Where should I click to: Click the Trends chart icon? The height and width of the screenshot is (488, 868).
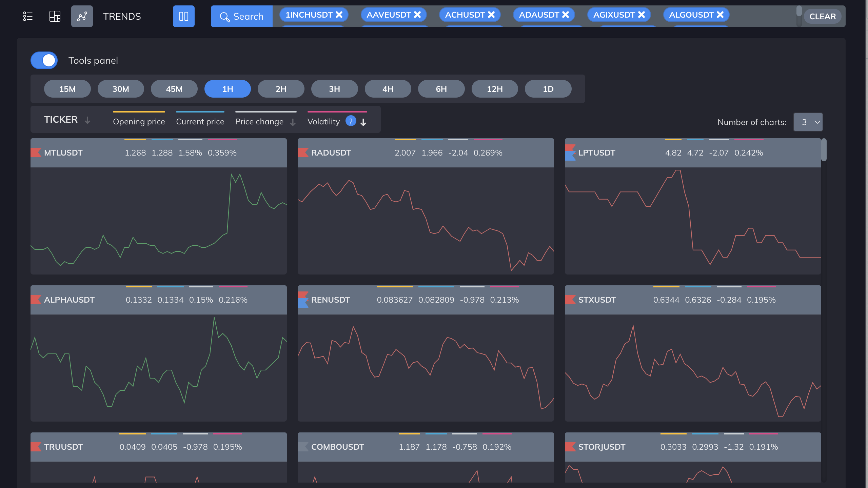pos(82,16)
